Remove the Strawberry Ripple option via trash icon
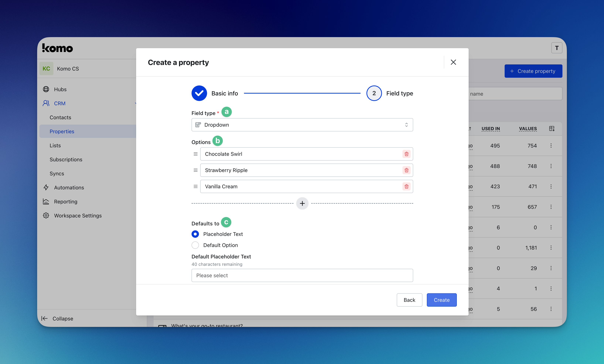The width and height of the screenshot is (604, 364). 406,170
